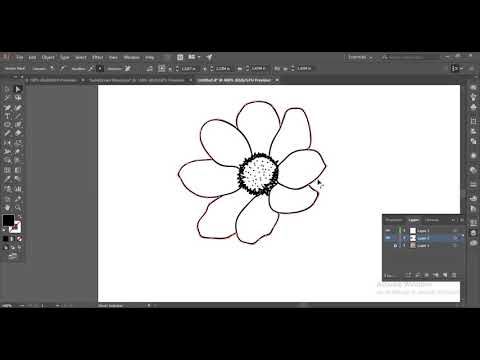This screenshot has height=360, width=480.
Task: Select the Direct Selection tool
Action: (x=18, y=89)
